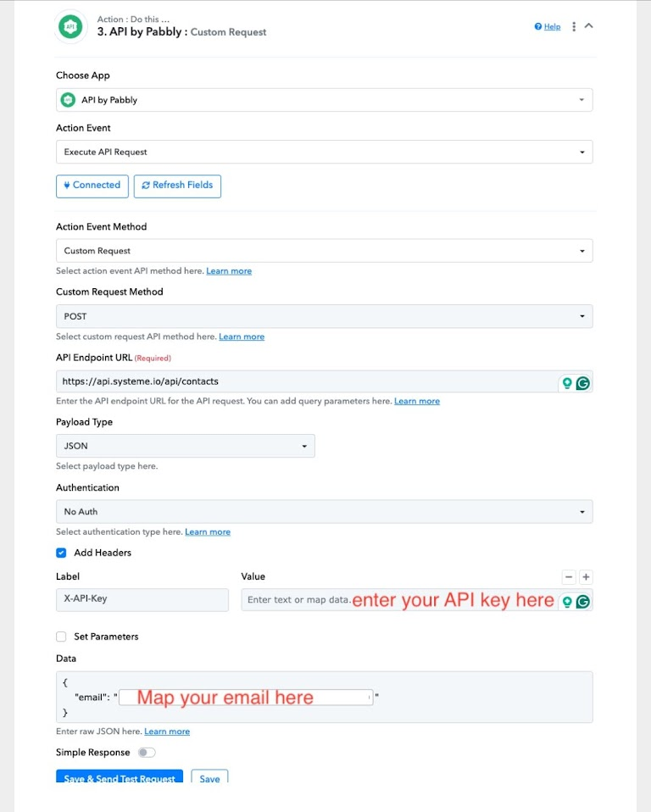
Task: Open the Choose App dropdown
Action: [324, 100]
